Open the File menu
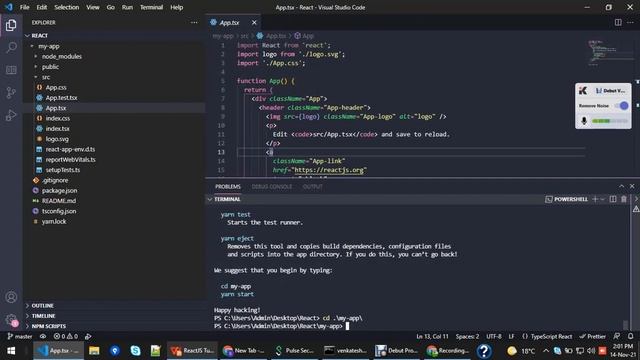 24,7
